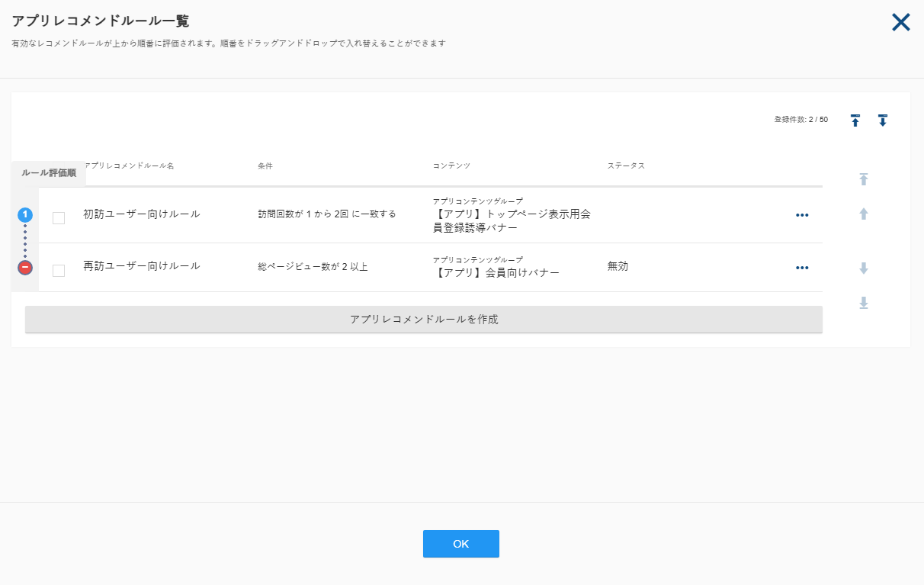Click the ルール評価順 label
The image size is (924, 585).
click(49, 173)
